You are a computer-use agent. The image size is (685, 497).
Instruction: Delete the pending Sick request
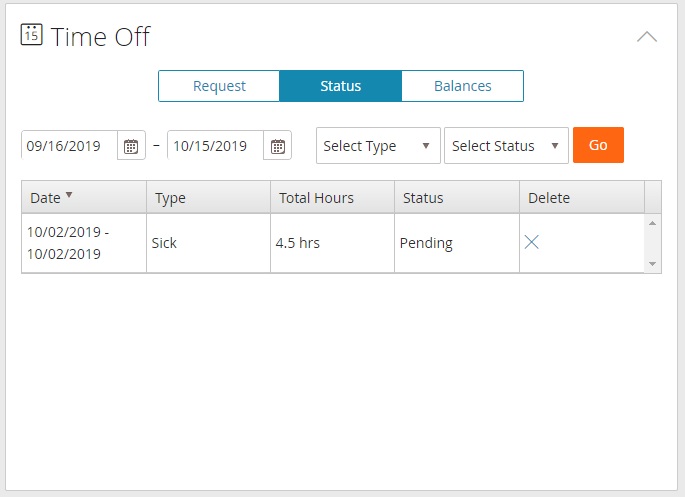[x=532, y=242]
